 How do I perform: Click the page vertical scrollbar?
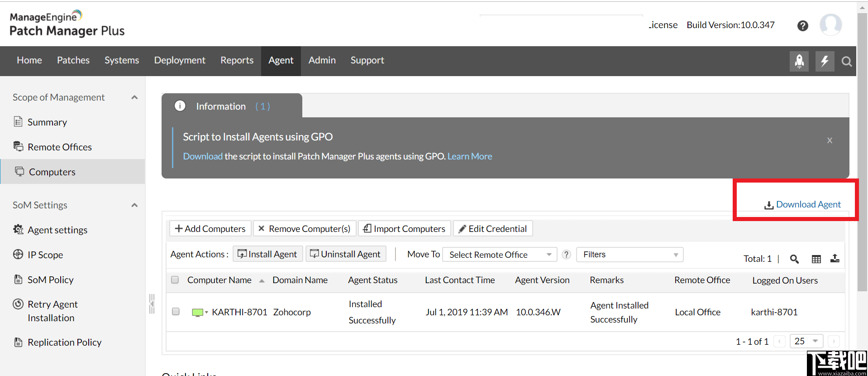coord(862,152)
